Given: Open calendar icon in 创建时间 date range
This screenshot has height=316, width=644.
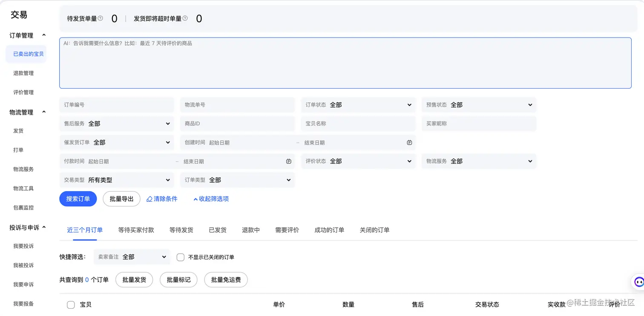Looking at the screenshot, I should pos(409,142).
